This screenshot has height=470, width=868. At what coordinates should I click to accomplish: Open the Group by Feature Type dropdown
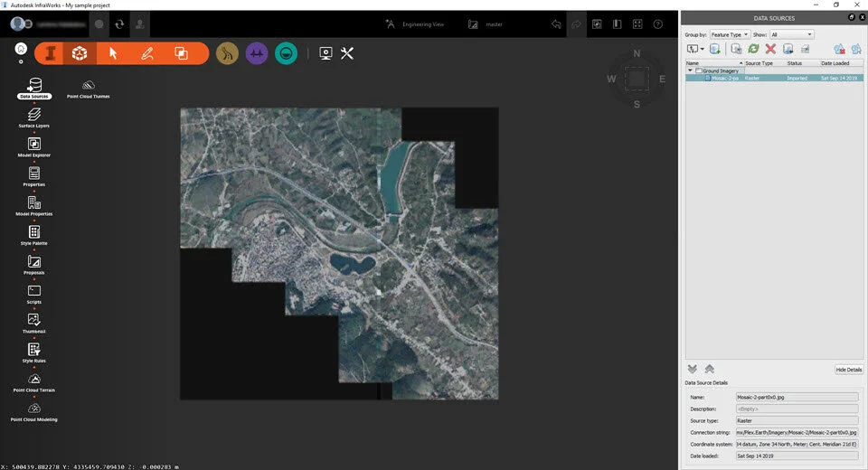tap(730, 34)
